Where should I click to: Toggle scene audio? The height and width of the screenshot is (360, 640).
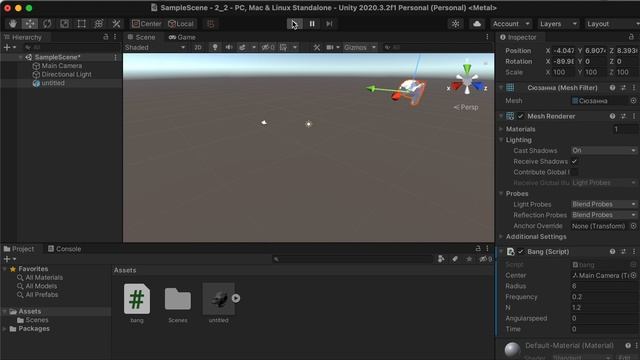pyautogui.click(x=229, y=47)
